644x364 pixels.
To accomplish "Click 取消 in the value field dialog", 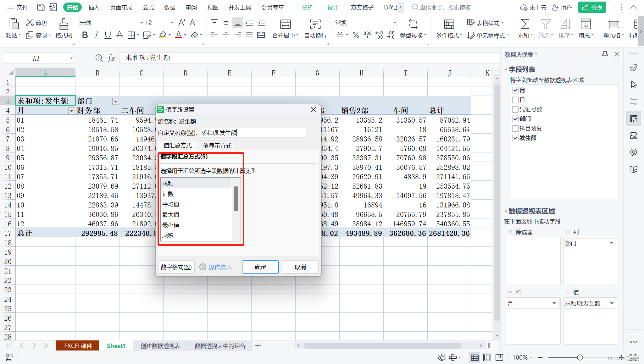I will 300,267.
